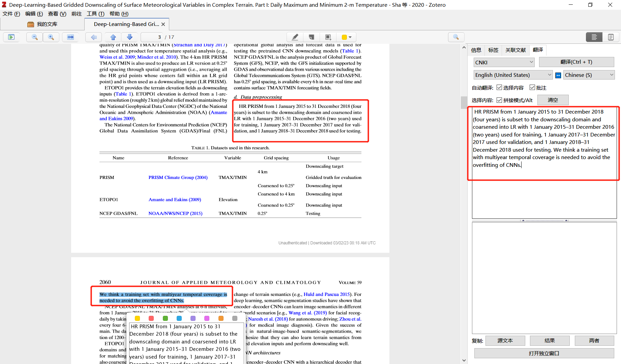Switch to the 关联文献 tab
Viewport: 621px width, 364px height.
click(515, 50)
